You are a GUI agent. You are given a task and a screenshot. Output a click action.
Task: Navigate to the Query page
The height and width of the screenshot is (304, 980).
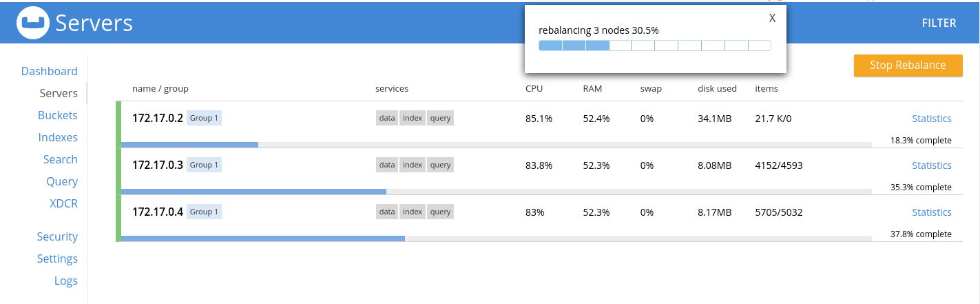pyautogui.click(x=62, y=182)
